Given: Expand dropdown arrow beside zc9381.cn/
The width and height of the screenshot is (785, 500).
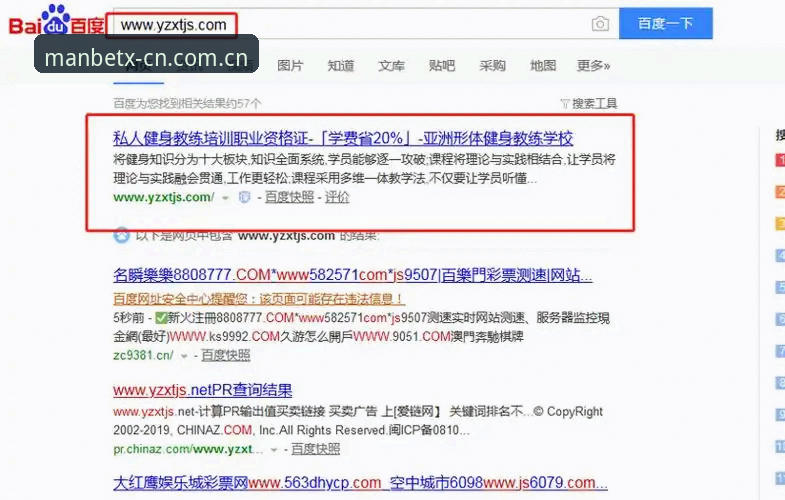Looking at the screenshot, I should point(184,356).
